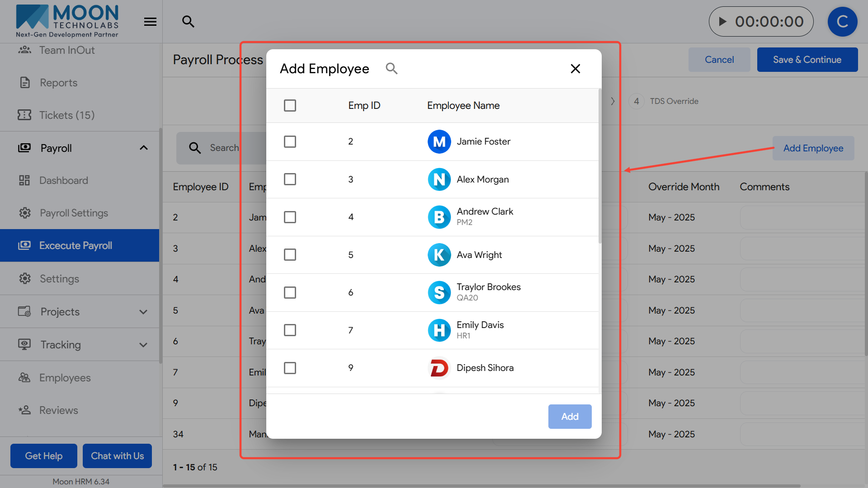
Task: Select Traylor Brookes checkbox
Action: [x=290, y=293]
